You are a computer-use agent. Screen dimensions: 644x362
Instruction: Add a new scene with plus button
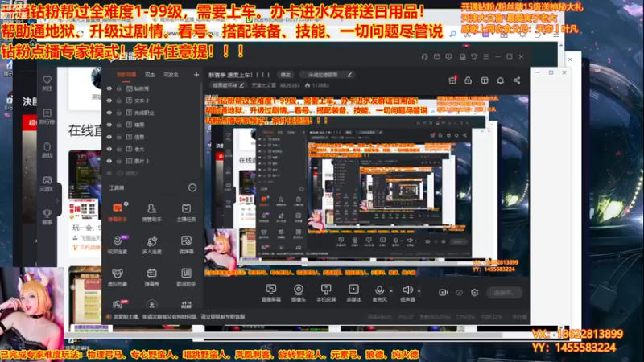coord(196,75)
